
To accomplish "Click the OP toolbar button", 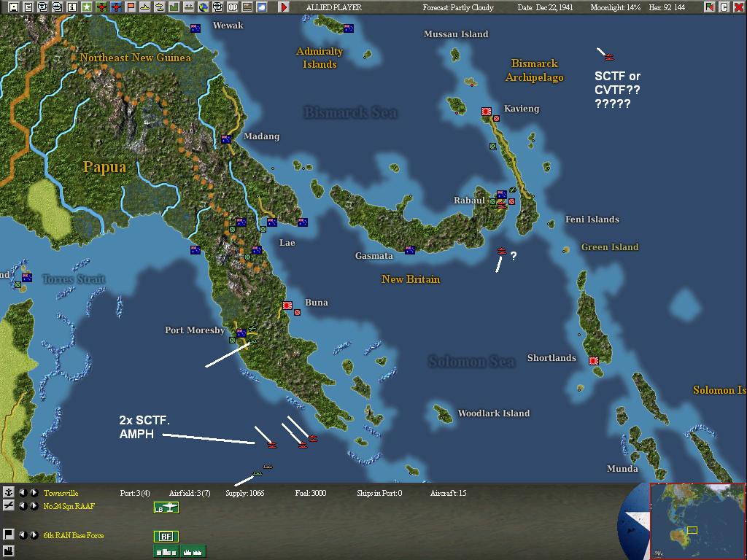I will click(x=233, y=7).
